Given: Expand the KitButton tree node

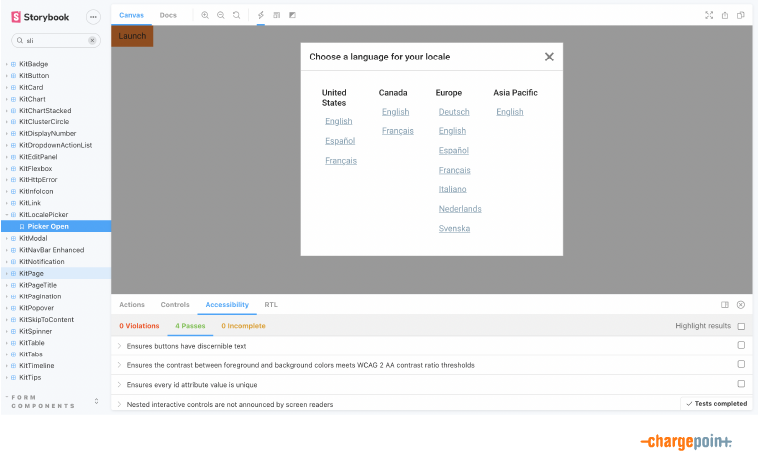Looking at the screenshot, I should pos(7,76).
